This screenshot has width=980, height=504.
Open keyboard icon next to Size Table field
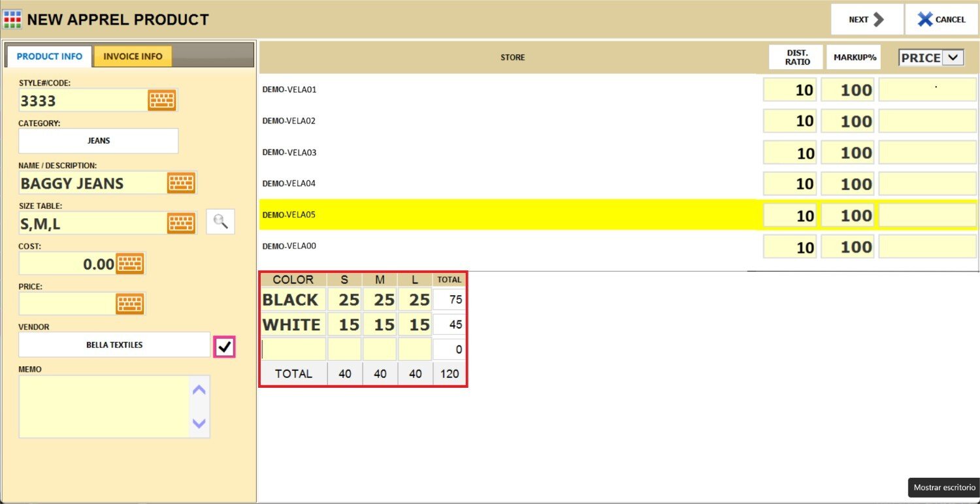pyautogui.click(x=181, y=223)
